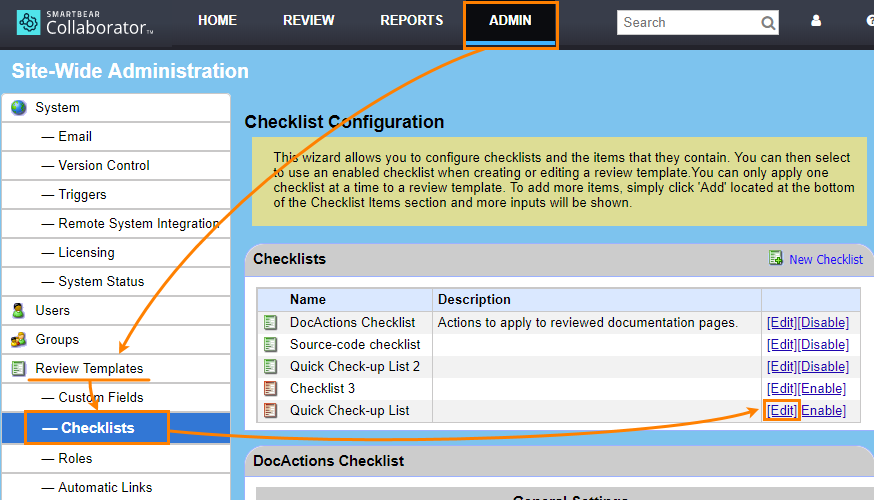Click the Name column header

coord(308,299)
